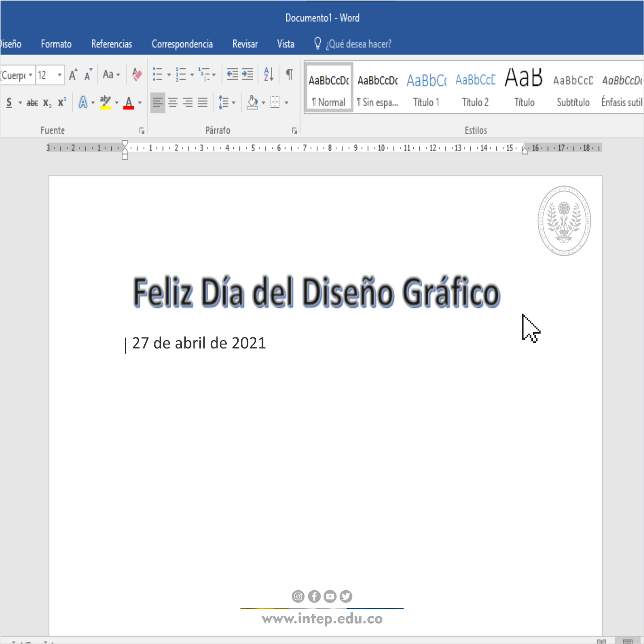The height and width of the screenshot is (644, 644).
Task: Toggle subscript formatting
Action: [47, 103]
